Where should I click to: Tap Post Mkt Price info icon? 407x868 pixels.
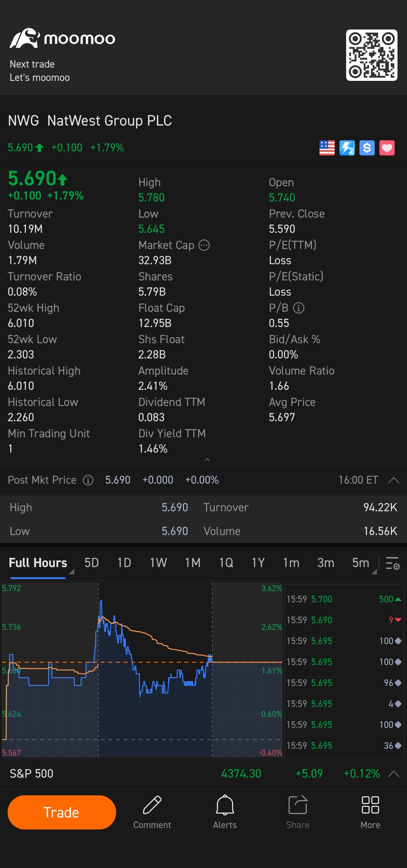[x=88, y=480]
